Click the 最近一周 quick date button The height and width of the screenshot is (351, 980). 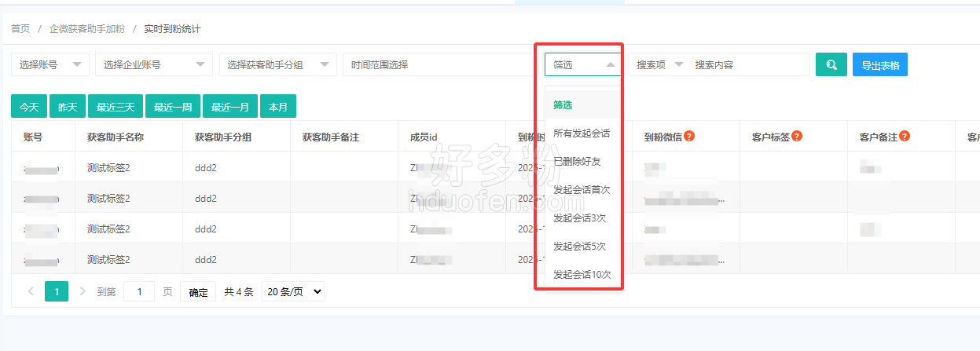pyautogui.click(x=173, y=107)
